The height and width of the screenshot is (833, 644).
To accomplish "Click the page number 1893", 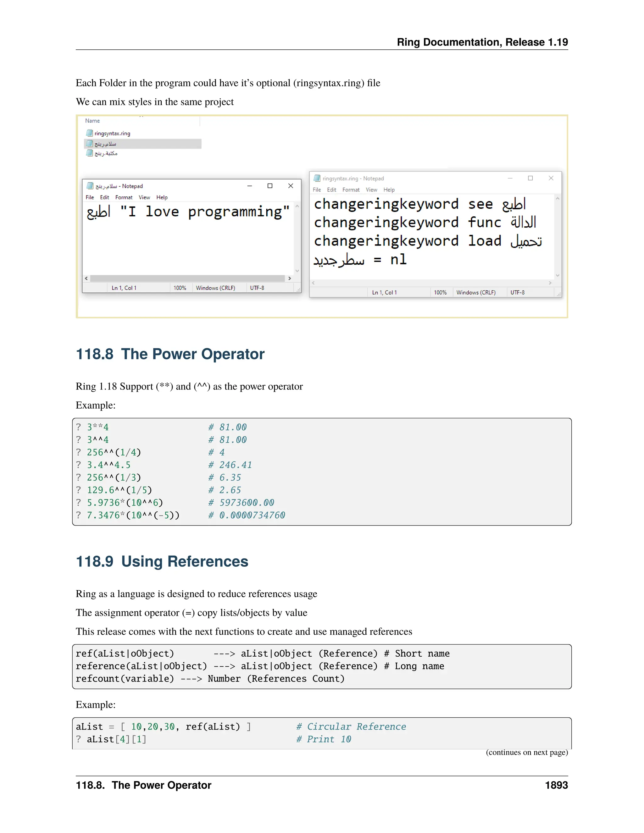I will pos(556,785).
